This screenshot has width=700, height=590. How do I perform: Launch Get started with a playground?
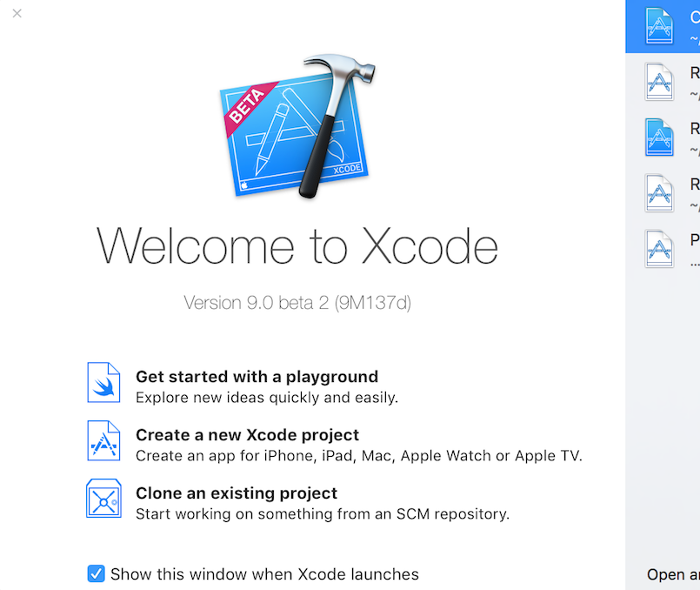point(257,377)
